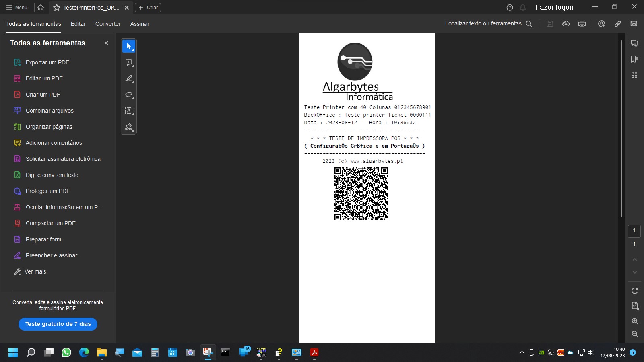Open Windows Start menu
Viewport: 644px width, 362px height.
point(13,352)
